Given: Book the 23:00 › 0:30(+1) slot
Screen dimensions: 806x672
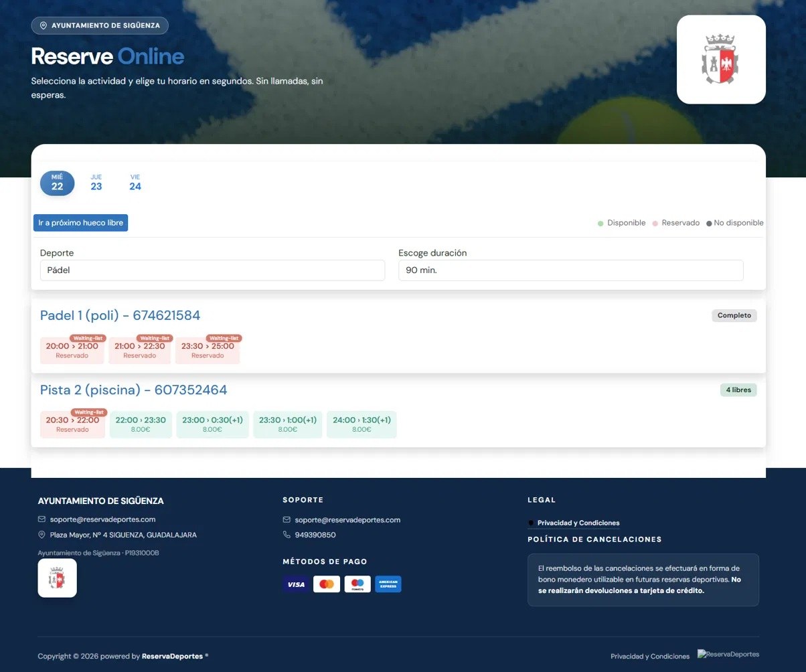Looking at the screenshot, I should pos(212,425).
